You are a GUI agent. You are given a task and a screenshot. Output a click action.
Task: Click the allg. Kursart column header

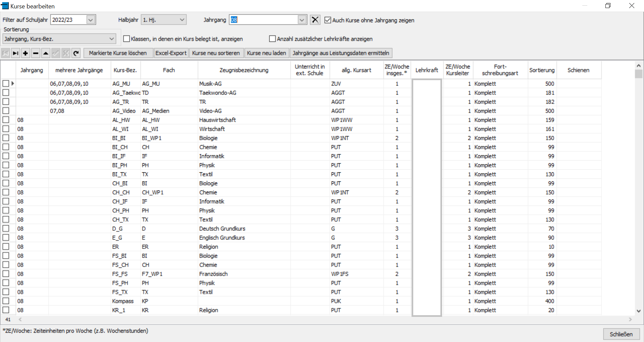click(357, 70)
